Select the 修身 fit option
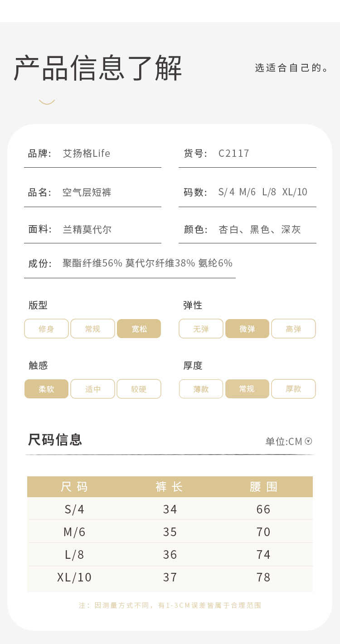 pos(47,329)
